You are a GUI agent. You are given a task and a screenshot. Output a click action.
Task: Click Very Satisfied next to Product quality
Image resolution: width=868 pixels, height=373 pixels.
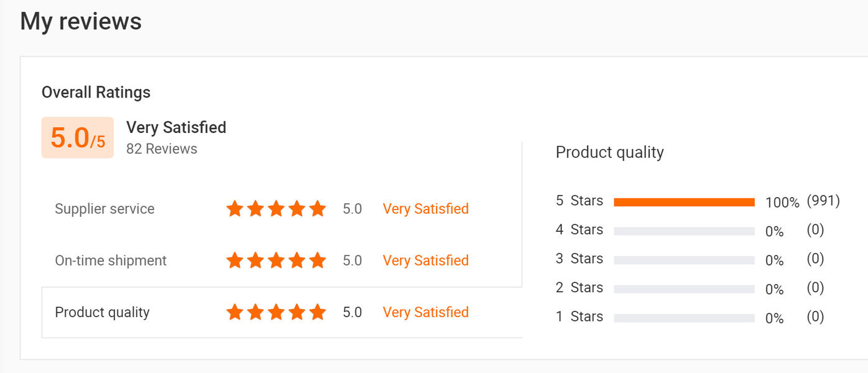point(425,312)
